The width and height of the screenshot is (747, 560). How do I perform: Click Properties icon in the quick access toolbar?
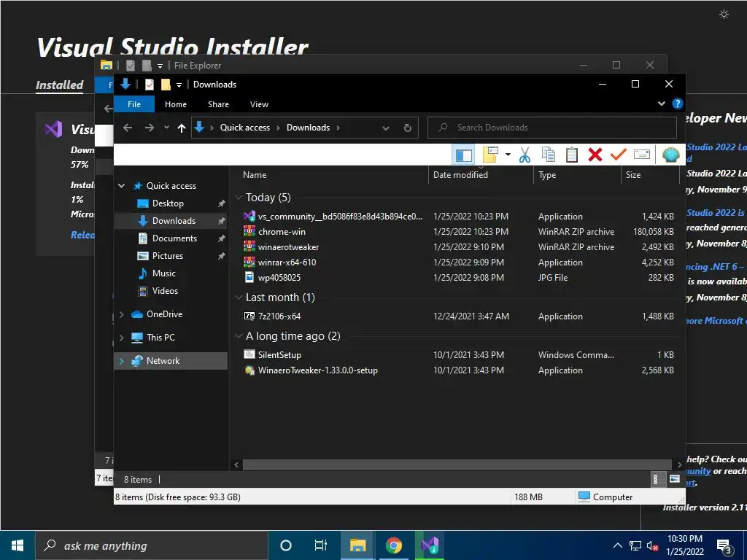point(149,85)
